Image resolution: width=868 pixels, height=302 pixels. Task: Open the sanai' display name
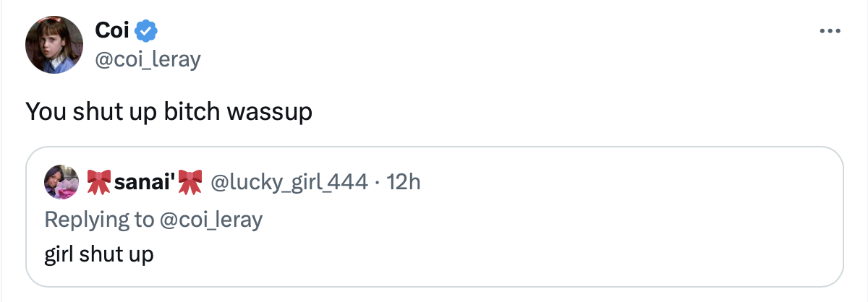[145, 181]
